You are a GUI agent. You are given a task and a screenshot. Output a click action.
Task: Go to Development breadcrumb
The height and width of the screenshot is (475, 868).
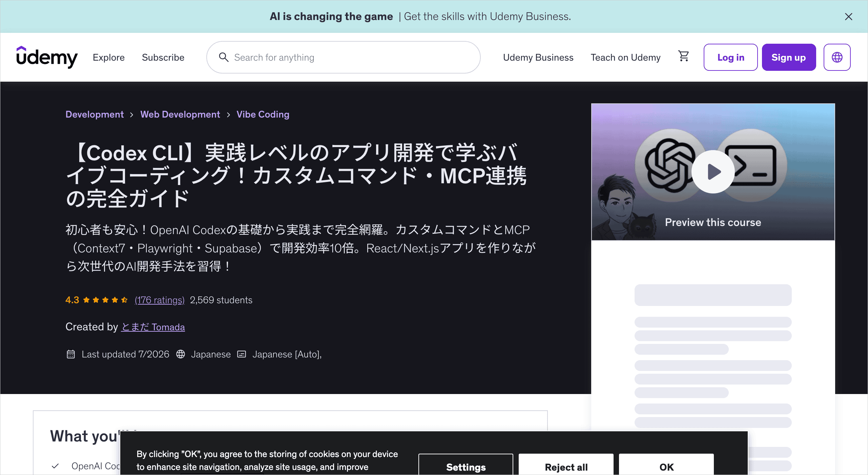click(x=95, y=115)
